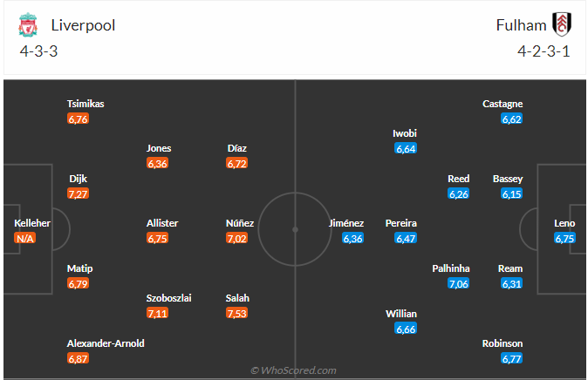
Task: Click player name Jiménez
Action: [x=347, y=223]
